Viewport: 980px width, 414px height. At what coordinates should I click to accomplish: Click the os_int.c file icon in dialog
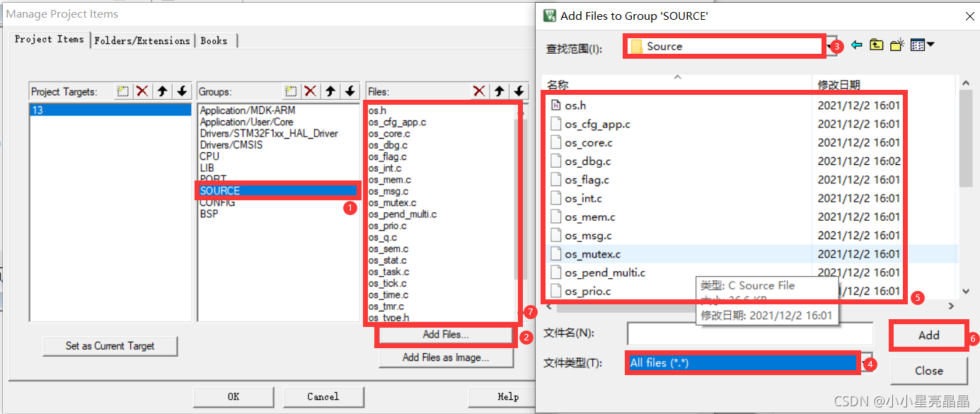[x=555, y=198]
